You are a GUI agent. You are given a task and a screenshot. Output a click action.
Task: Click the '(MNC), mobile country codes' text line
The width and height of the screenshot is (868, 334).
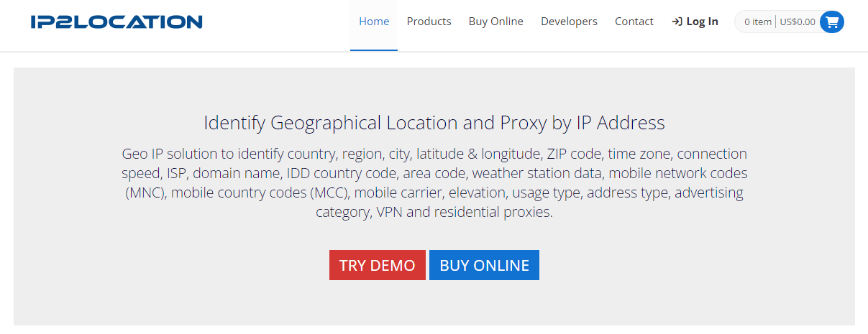click(x=434, y=192)
